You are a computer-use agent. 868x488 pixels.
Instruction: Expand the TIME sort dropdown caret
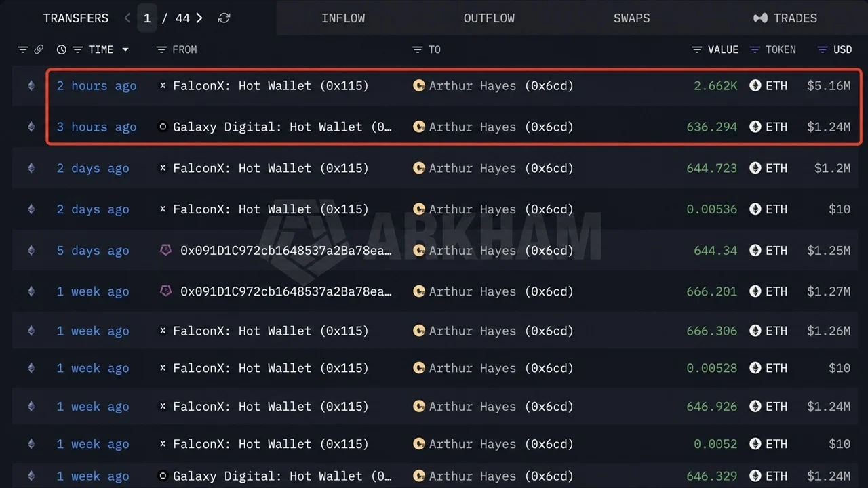(125, 49)
